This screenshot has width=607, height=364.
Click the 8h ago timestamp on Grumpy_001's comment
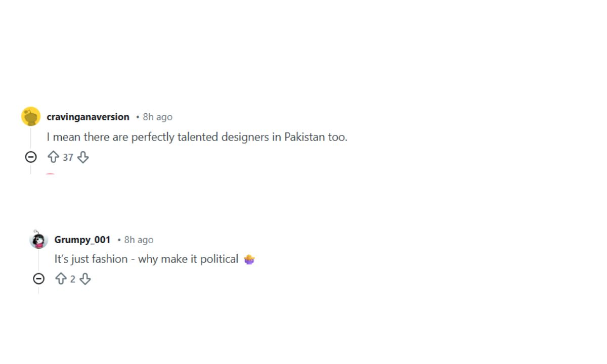[x=138, y=240]
